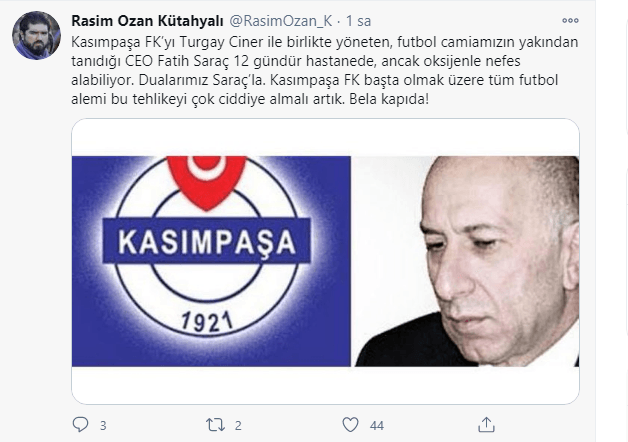
Task: Click the '1 sa' timestamp
Action: click(358, 21)
